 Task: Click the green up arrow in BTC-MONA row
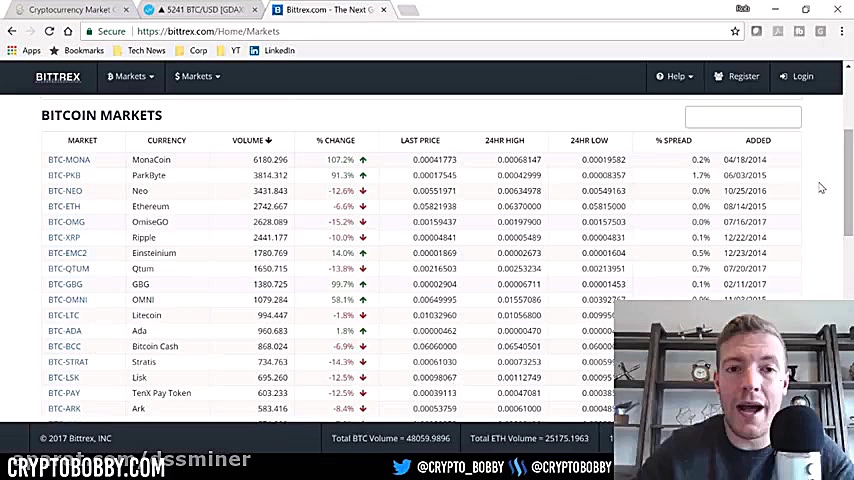point(363,160)
